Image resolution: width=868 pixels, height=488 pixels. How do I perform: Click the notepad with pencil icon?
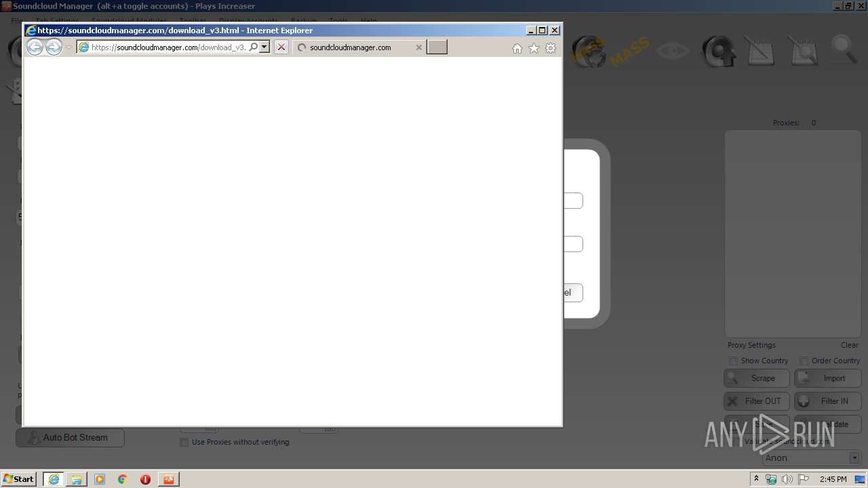[759, 51]
